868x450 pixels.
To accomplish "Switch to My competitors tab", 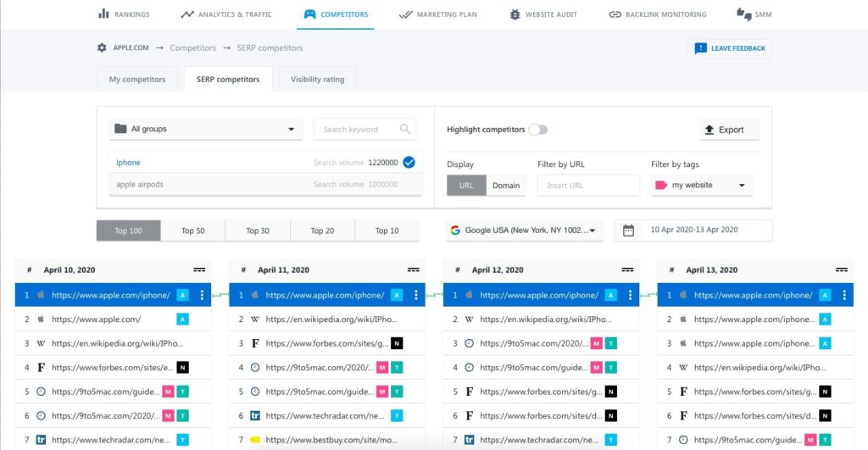I will [x=137, y=79].
